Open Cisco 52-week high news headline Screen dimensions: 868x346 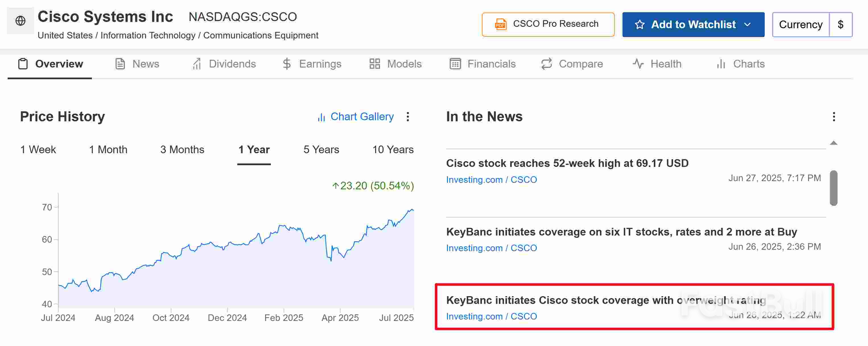pyautogui.click(x=567, y=163)
